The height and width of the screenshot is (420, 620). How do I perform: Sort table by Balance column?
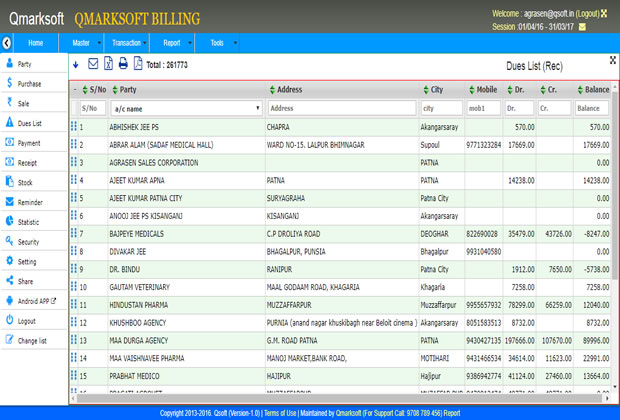click(x=580, y=90)
